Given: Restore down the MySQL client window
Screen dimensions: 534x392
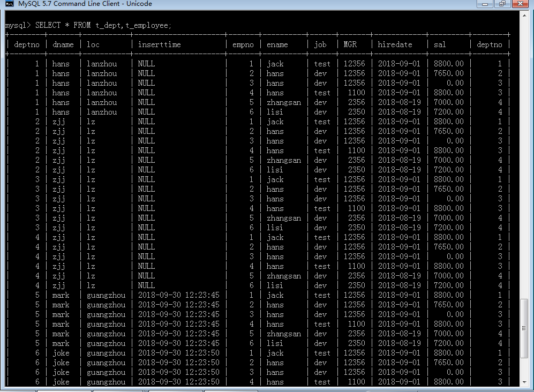Looking at the screenshot, I should tap(502, 4).
